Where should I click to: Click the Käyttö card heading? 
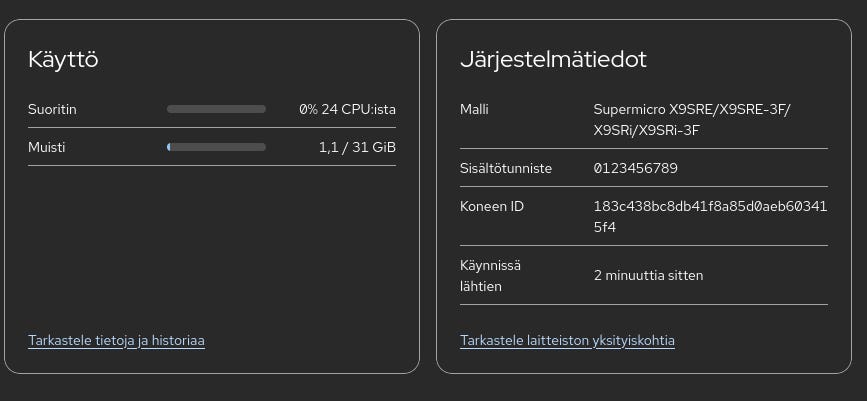tap(63, 59)
